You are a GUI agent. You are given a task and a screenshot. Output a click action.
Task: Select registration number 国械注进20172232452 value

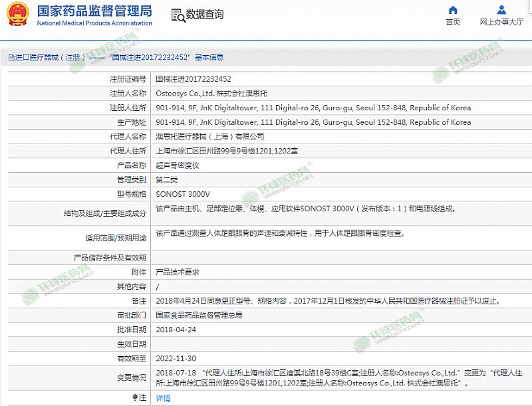tap(193, 78)
